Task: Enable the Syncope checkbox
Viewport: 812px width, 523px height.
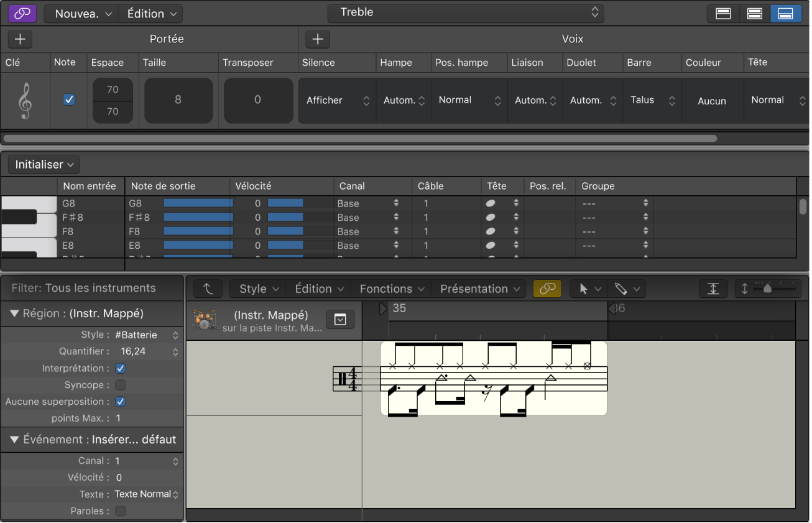Action: (121, 385)
